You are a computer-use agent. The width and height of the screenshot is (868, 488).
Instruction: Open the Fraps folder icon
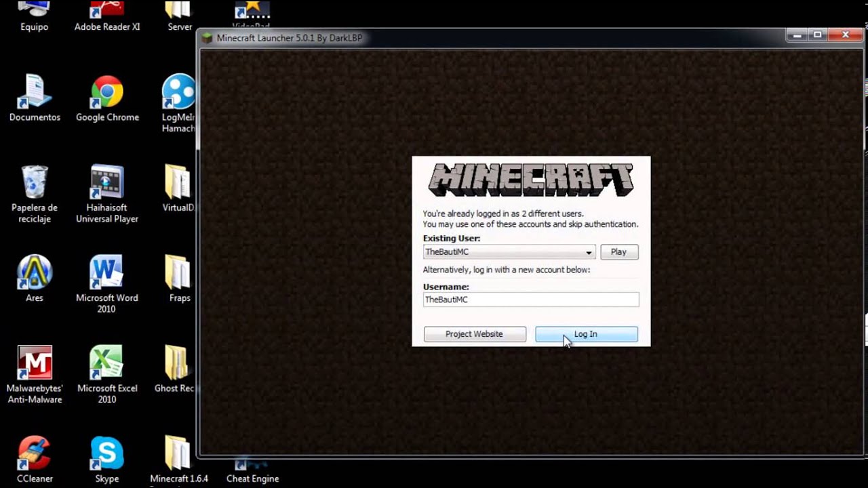click(179, 279)
